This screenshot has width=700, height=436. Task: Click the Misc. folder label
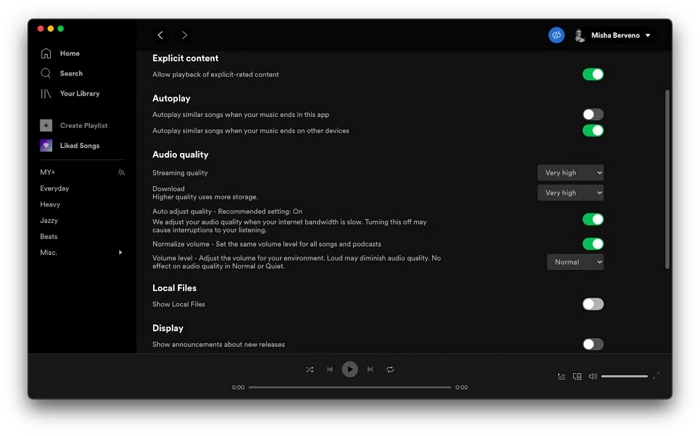(x=49, y=253)
